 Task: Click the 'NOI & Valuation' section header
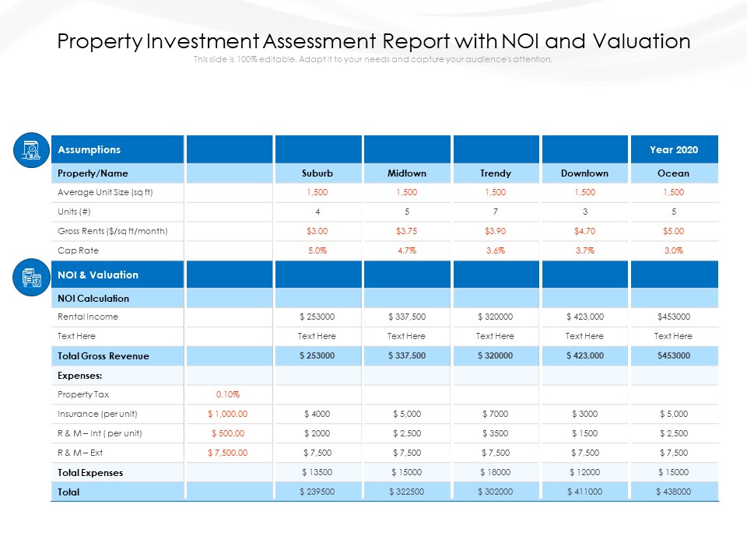[x=117, y=275]
